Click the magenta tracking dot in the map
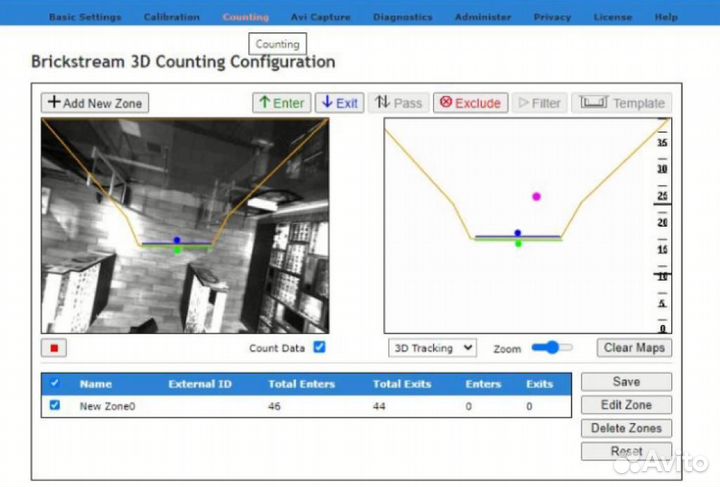 pyautogui.click(x=536, y=196)
